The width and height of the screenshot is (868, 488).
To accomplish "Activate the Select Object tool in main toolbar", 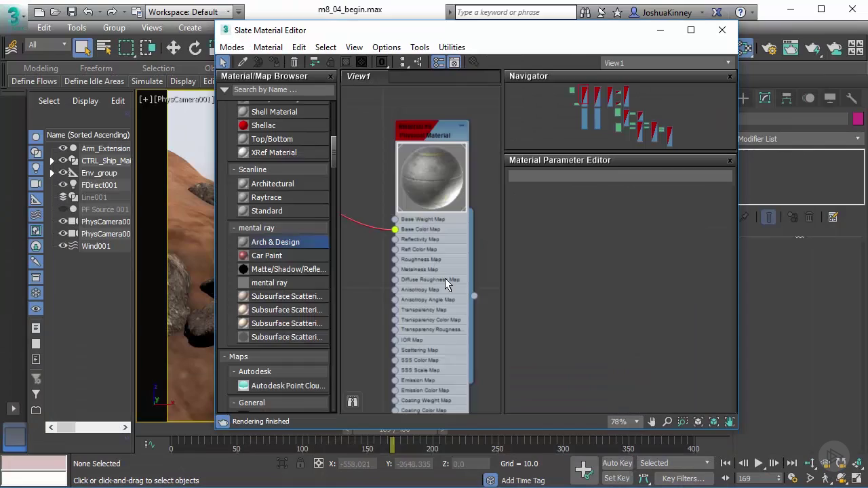I will pyautogui.click(x=82, y=47).
